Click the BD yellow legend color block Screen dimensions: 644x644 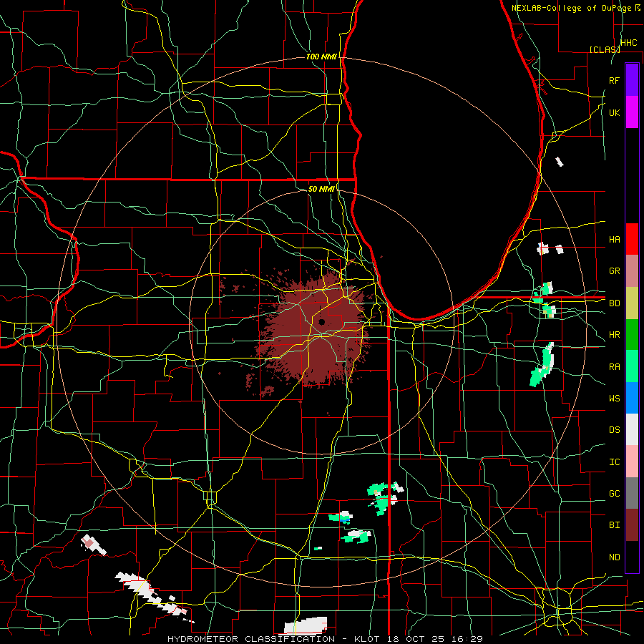[x=632, y=303]
